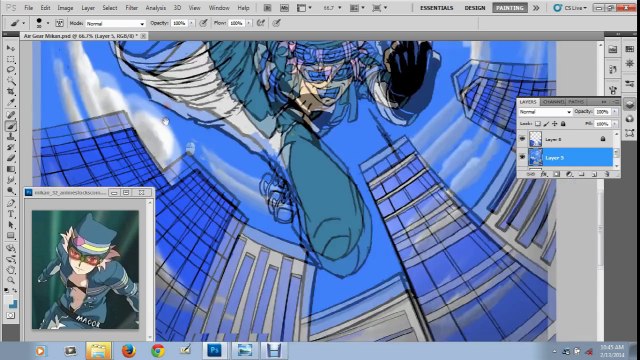Select the Eyedropper tool
The width and height of the screenshot is (640, 360).
click(11, 102)
